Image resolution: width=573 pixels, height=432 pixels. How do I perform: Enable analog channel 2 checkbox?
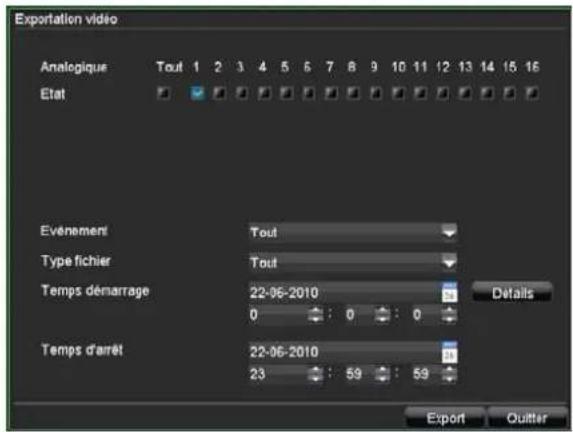coord(220,93)
